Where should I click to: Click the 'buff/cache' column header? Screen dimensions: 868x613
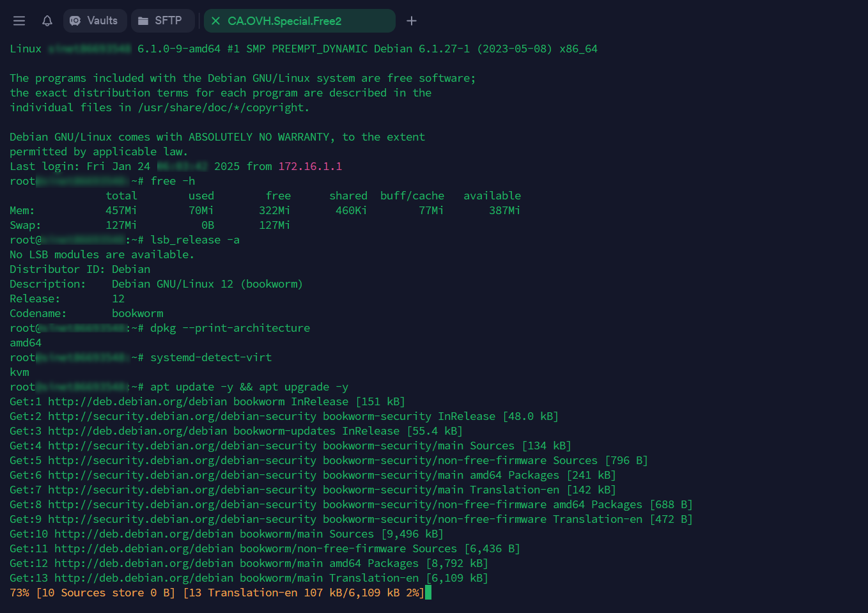pos(412,196)
